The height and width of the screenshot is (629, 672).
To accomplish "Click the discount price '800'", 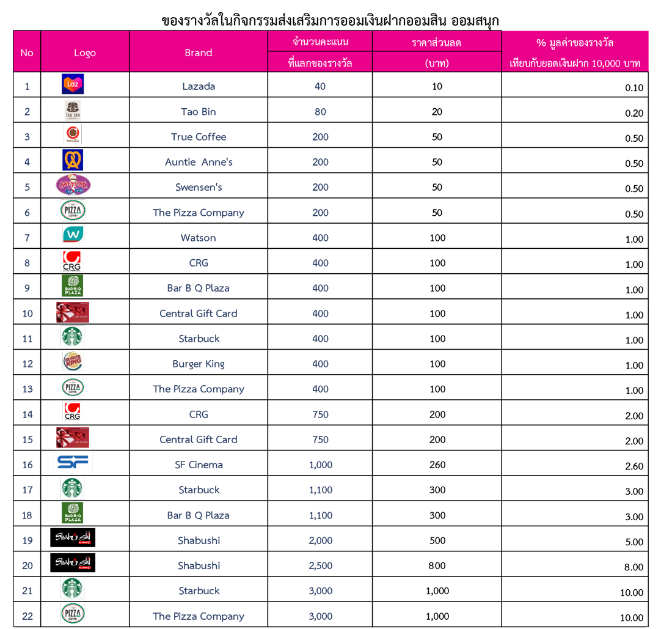I will pyautogui.click(x=437, y=565).
